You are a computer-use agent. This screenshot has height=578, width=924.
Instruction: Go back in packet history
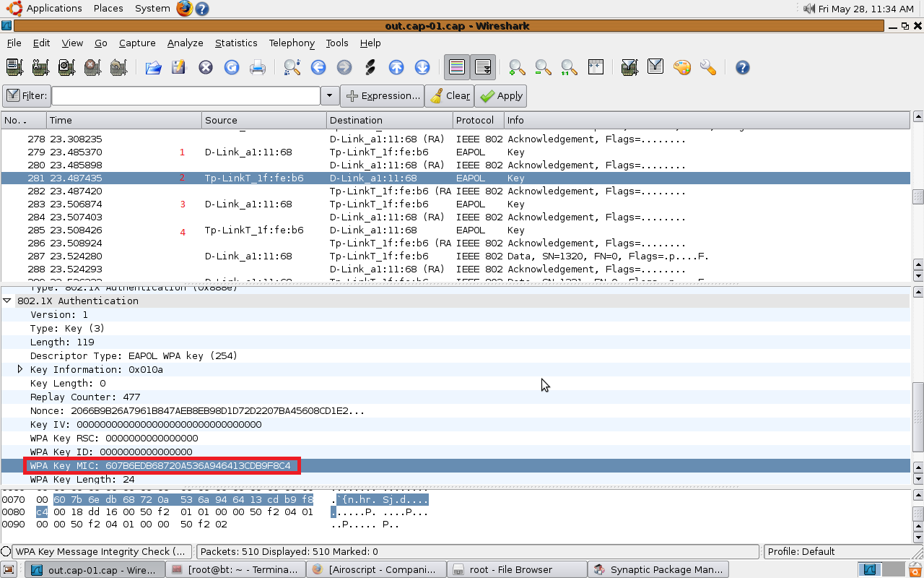(x=318, y=67)
